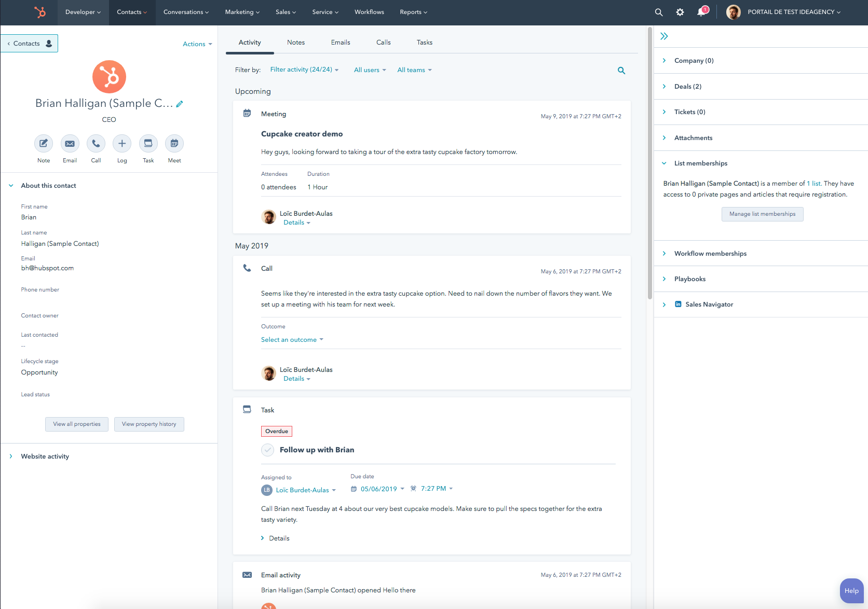Image resolution: width=868 pixels, height=609 pixels.
Task: Click the LB assignee avatar badge
Action: (267, 490)
